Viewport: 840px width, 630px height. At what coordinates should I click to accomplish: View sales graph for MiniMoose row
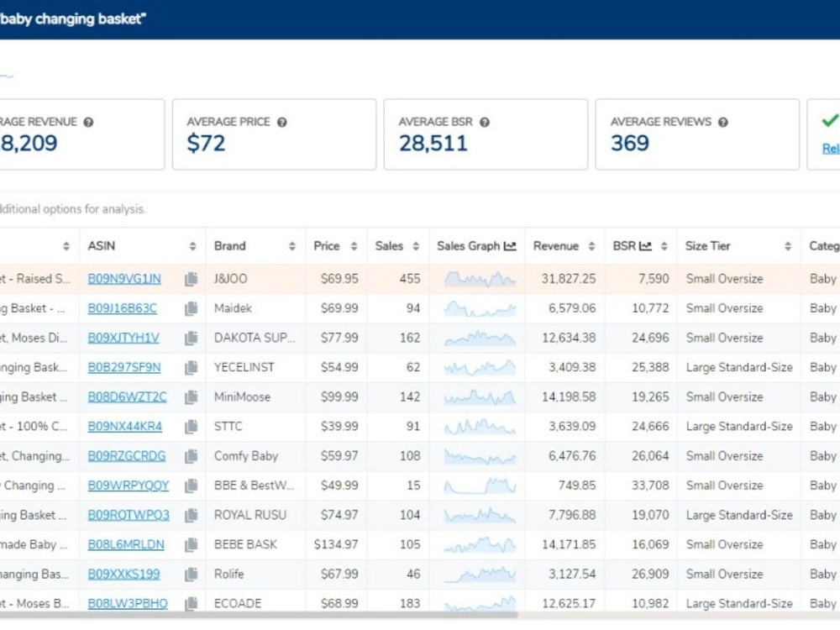(x=480, y=397)
